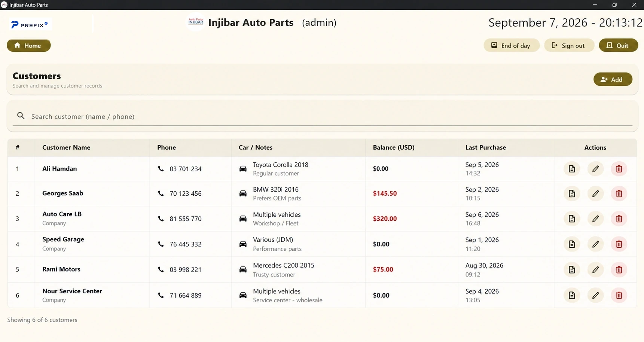Delete Rami Motors with trash icon

pyautogui.click(x=619, y=269)
